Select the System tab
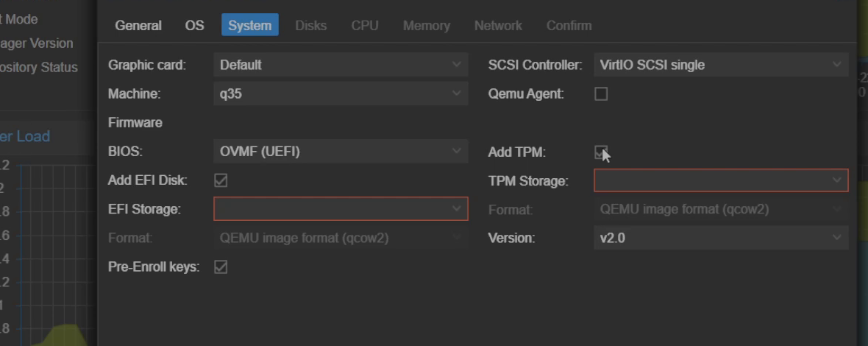Image resolution: width=868 pixels, height=346 pixels. coord(249,26)
